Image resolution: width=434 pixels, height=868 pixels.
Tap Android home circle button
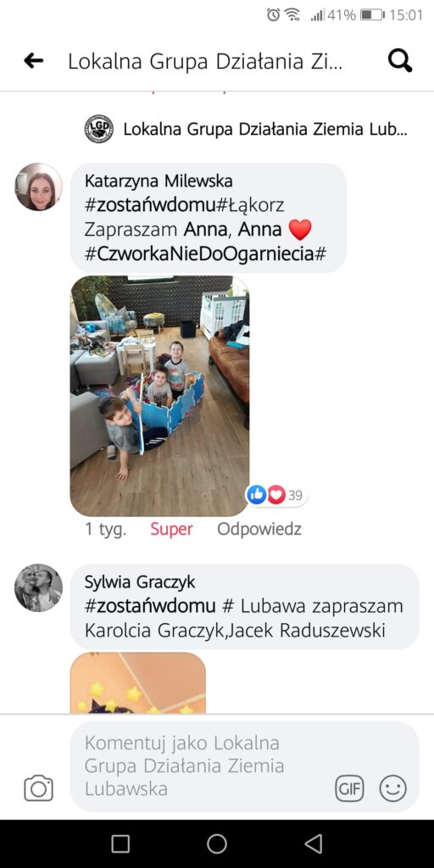217,843
